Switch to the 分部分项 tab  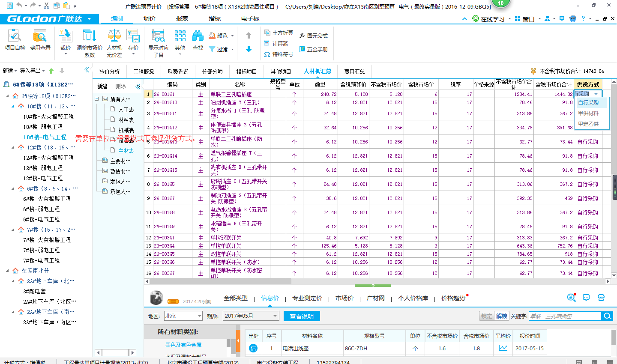click(x=213, y=72)
